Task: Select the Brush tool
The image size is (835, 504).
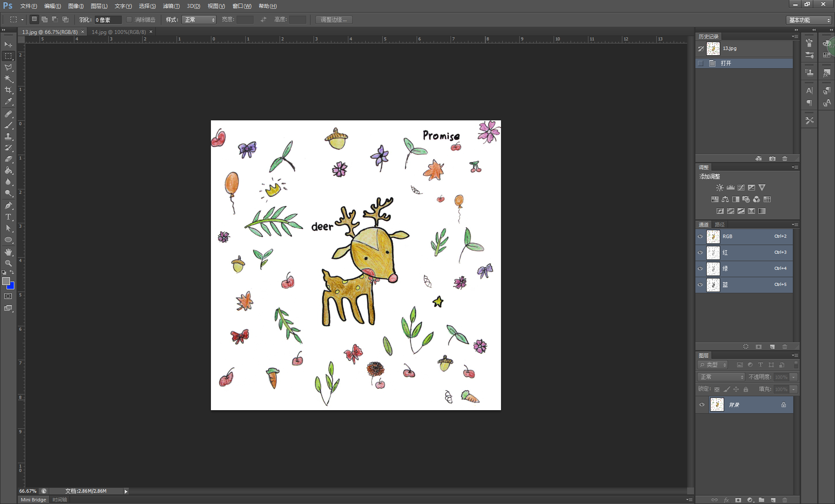Action: (8, 125)
